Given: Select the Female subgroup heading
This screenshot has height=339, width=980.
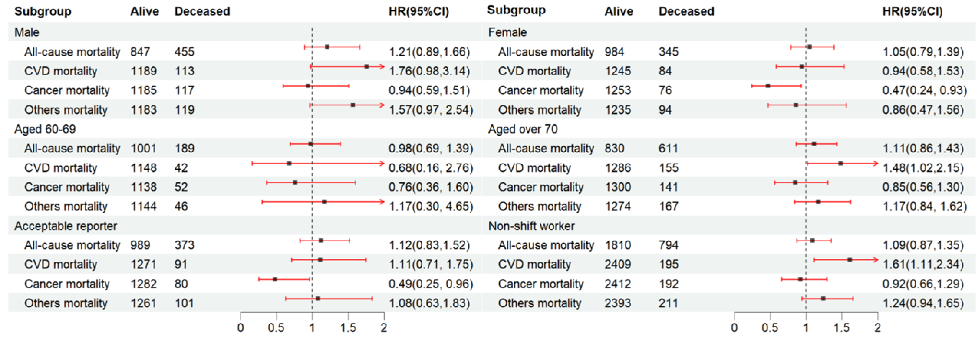Looking at the screenshot, I should [507, 32].
